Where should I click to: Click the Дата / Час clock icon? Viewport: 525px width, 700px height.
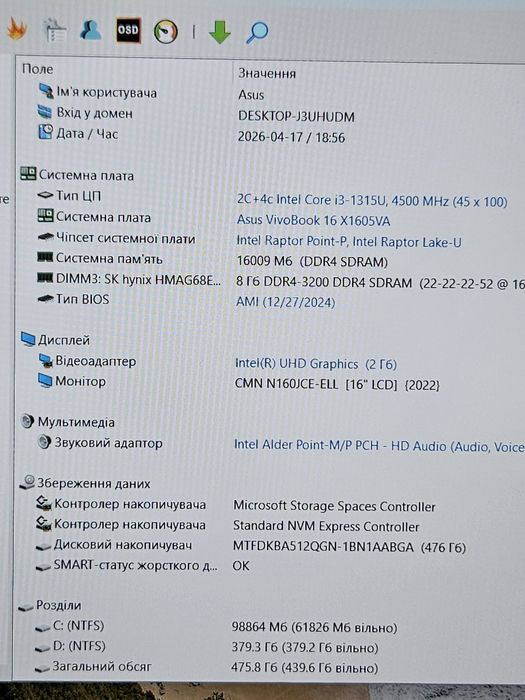click(45, 132)
